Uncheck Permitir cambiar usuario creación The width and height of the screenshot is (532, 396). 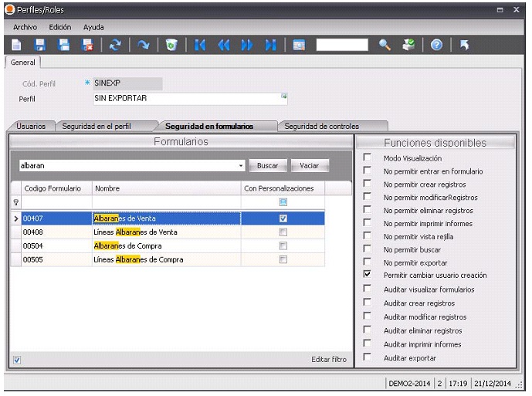coord(368,275)
